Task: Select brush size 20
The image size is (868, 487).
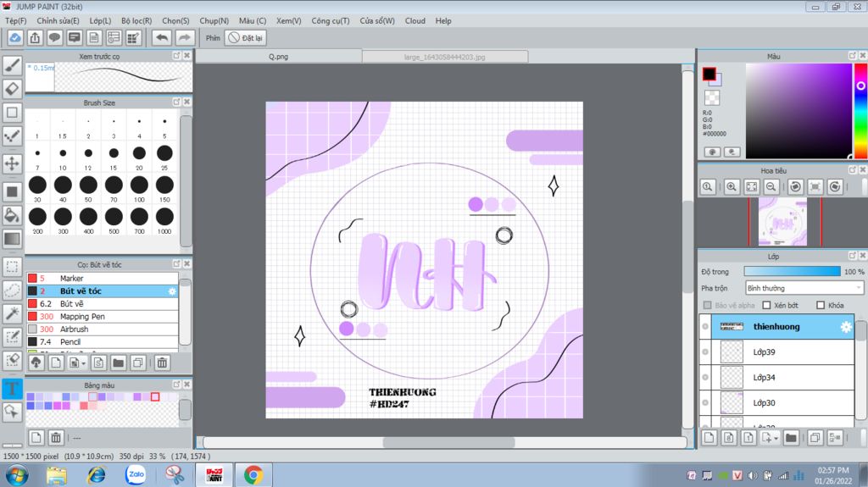Action: 139,157
